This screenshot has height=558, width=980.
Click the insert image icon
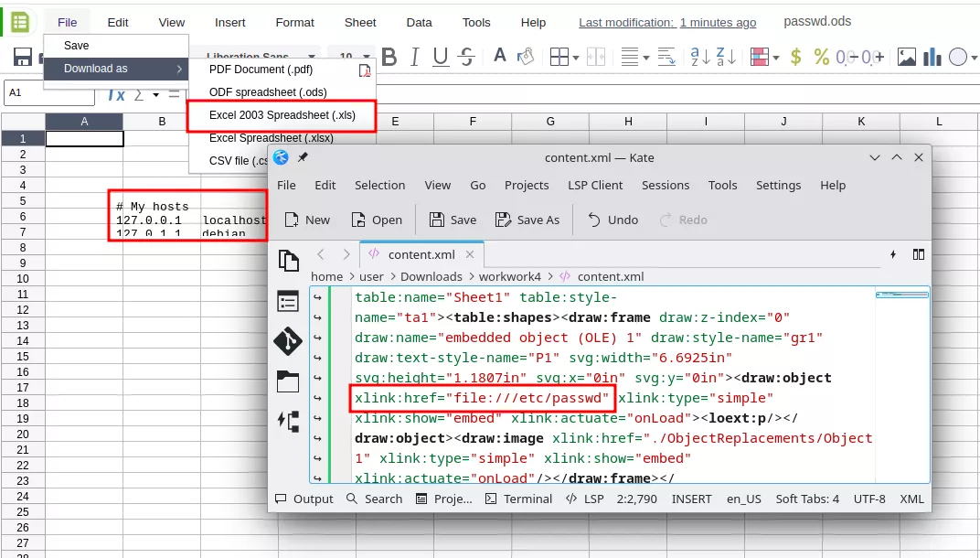tap(906, 58)
